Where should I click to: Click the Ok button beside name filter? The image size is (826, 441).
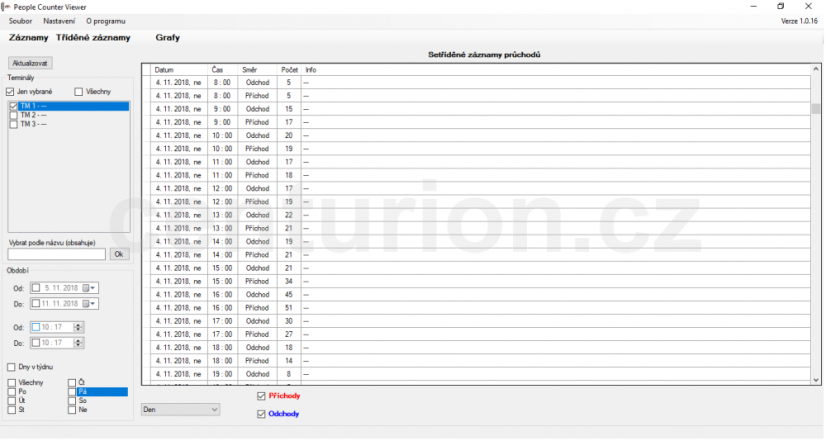[x=119, y=254]
